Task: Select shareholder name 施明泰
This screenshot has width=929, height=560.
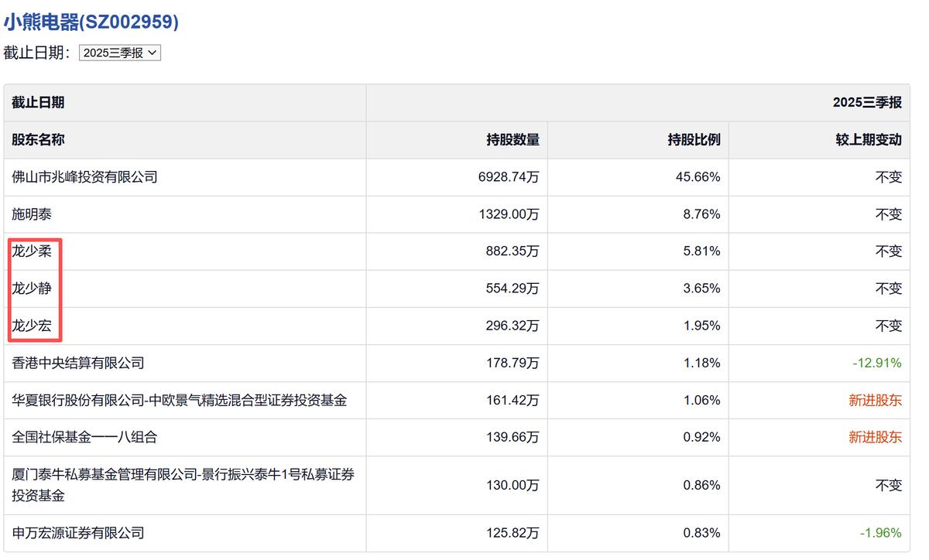Action: (x=32, y=214)
